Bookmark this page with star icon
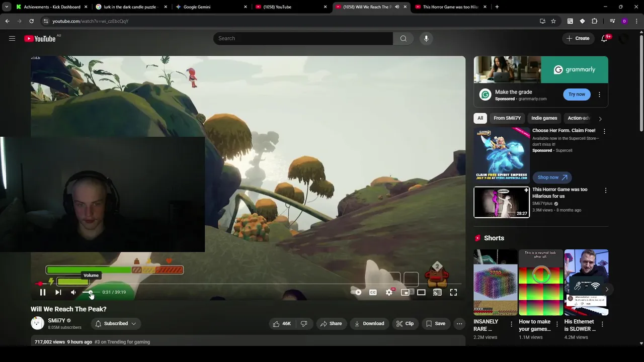The width and height of the screenshot is (644, 362). pyautogui.click(x=553, y=21)
